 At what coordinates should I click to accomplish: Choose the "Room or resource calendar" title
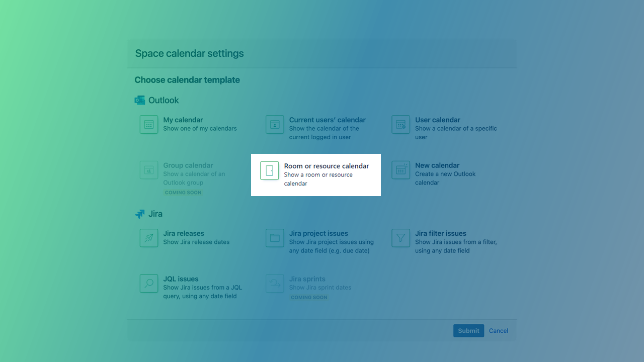[x=326, y=166]
